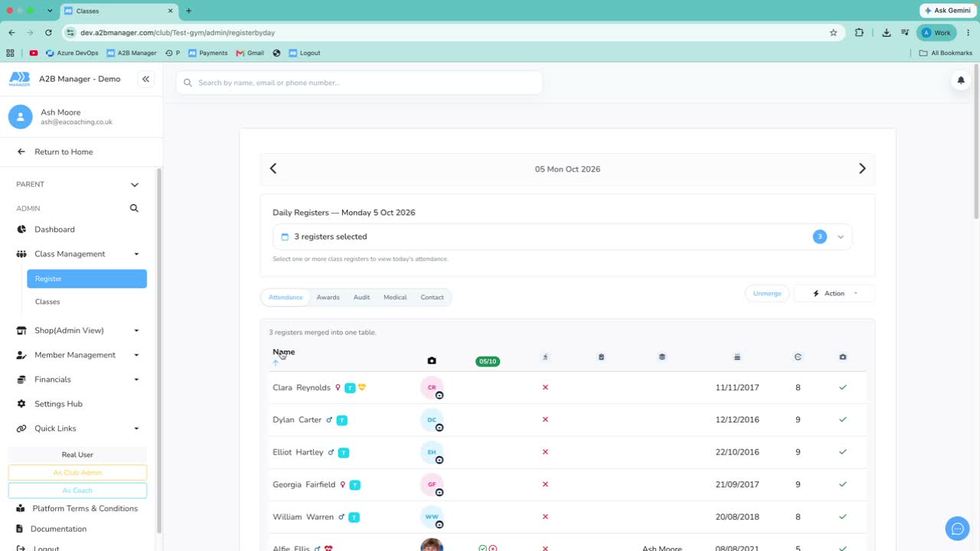Click the photo camera column header icon

(x=432, y=360)
